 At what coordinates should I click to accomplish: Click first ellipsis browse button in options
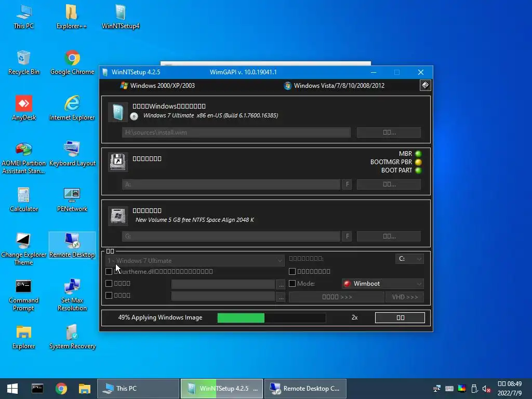pyautogui.click(x=281, y=284)
